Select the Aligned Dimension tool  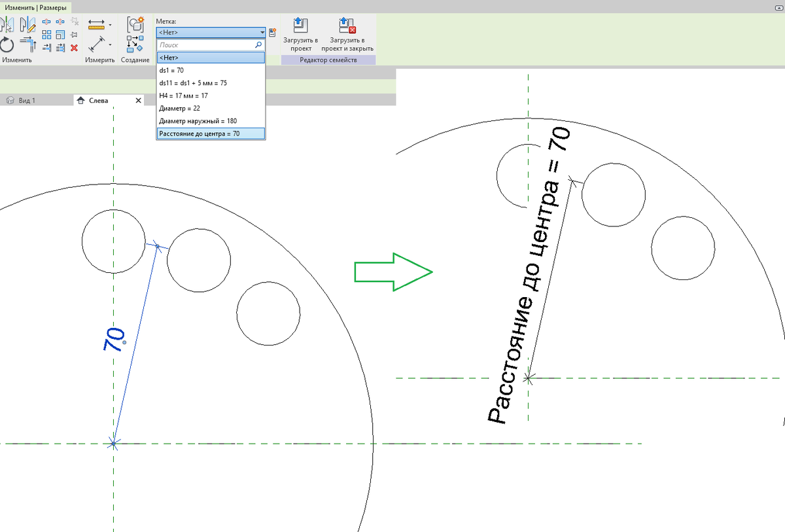click(x=97, y=44)
